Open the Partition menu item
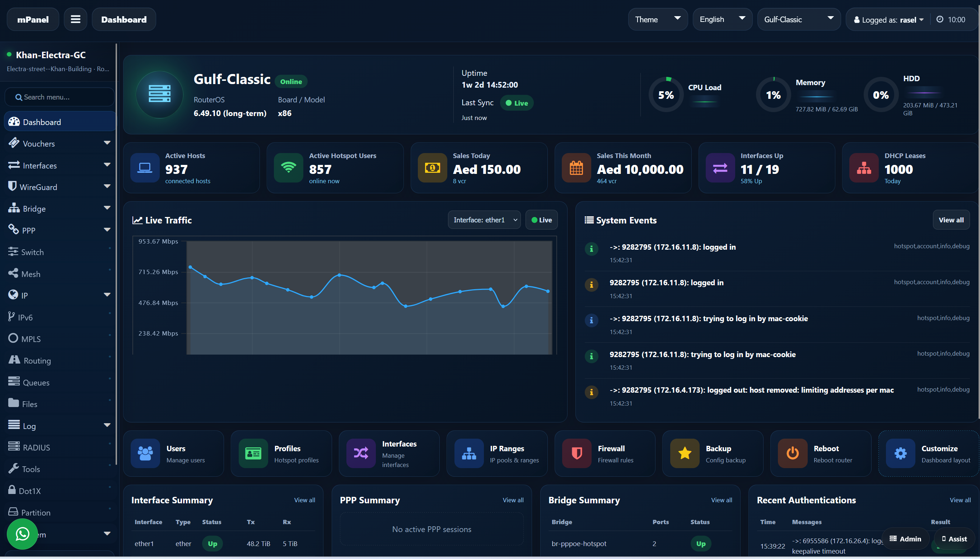This screenshot has width=980, height=559. [x=60, y=512]
